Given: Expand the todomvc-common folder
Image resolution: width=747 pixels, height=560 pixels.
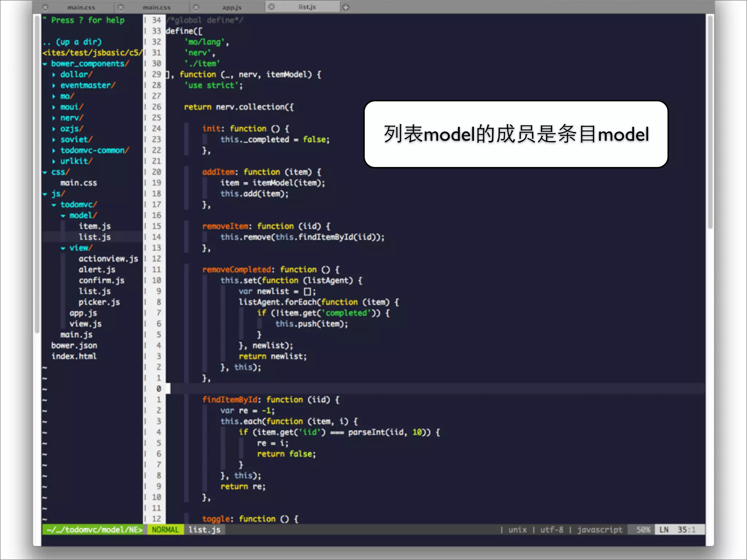Looking at the screenshot, I should click(54, 151).
